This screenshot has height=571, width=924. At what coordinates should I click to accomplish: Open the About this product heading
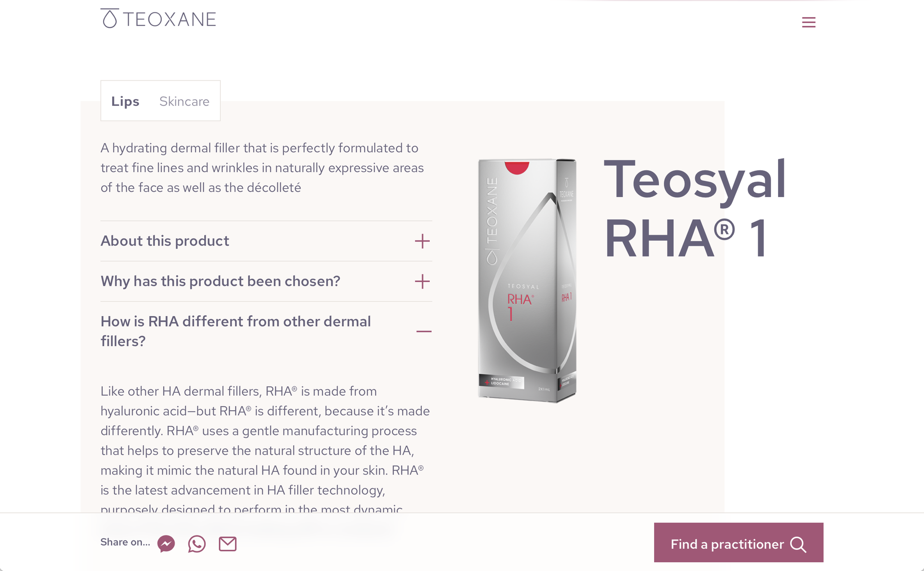tap(165, 241)
